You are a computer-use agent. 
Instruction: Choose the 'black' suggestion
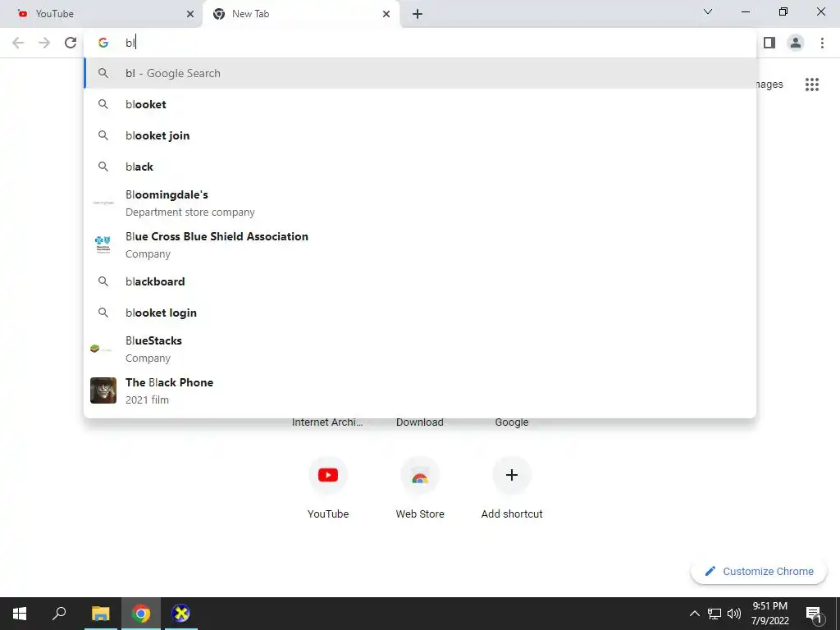420,167
